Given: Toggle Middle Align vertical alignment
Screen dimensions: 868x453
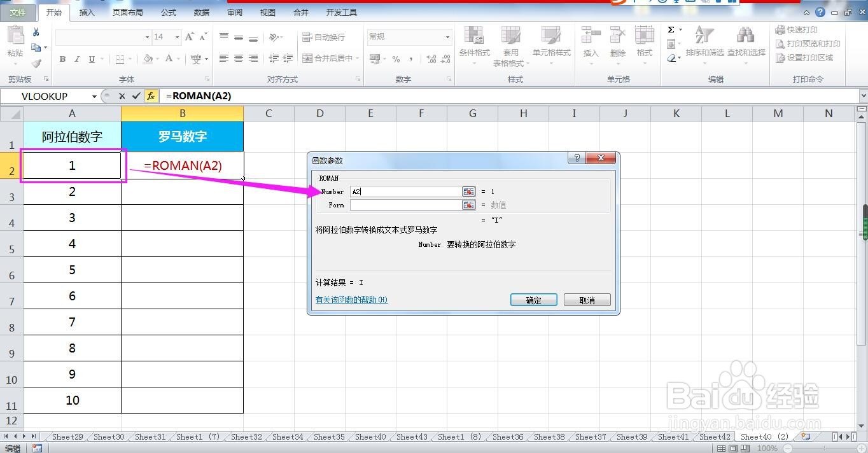Looking at the screenshot, I should [x=239, y=38].
